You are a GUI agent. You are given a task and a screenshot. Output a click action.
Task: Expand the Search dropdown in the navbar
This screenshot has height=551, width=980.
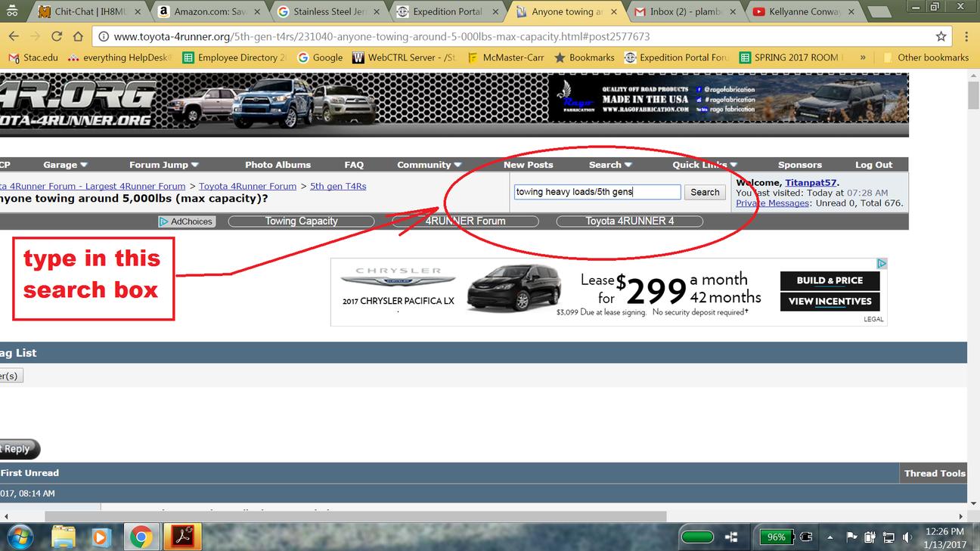611,165
